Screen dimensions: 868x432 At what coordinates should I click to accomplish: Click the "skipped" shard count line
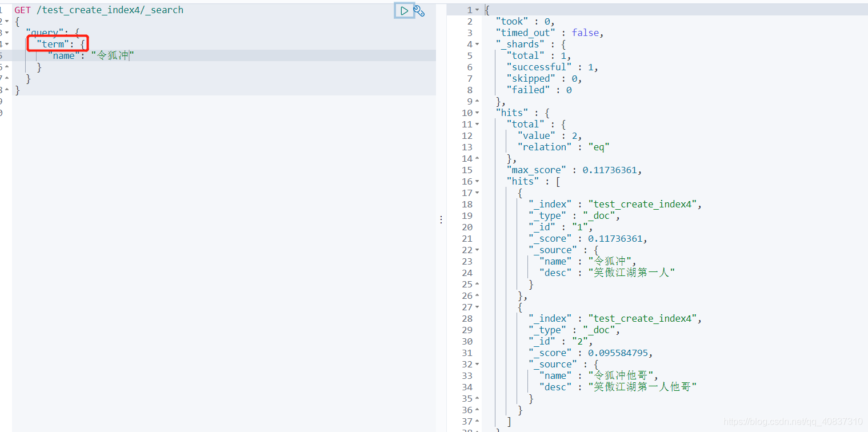click(544, 78)
